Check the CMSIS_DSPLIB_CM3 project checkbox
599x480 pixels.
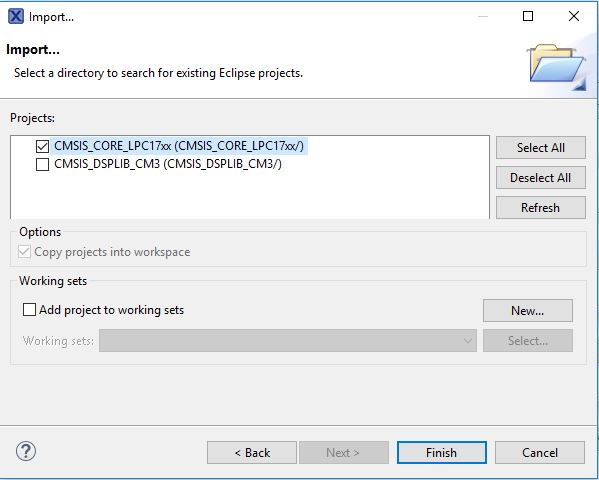pos(42,164)
